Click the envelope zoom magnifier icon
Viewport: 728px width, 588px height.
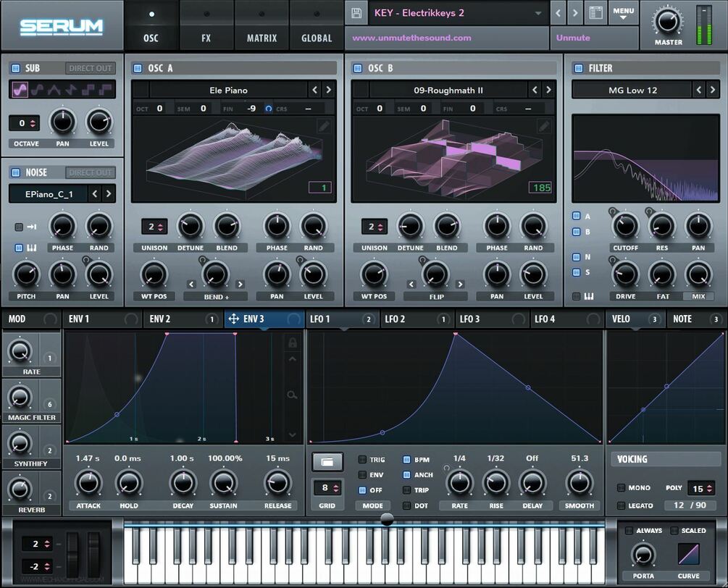tap(292, 395)
